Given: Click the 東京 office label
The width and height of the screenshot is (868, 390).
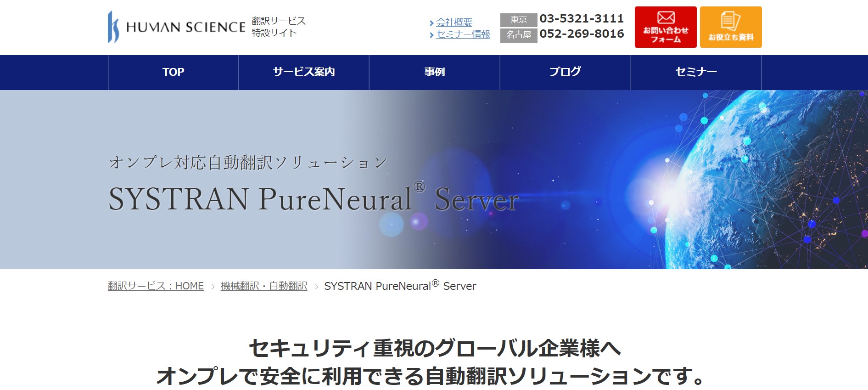Looking at the screenshot, I should point(518,20).
